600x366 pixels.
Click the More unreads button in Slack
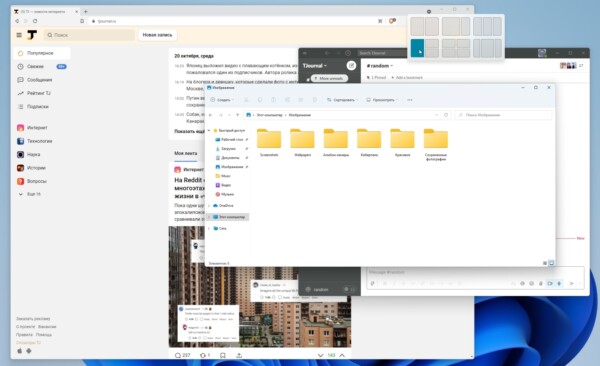(329, 78)
